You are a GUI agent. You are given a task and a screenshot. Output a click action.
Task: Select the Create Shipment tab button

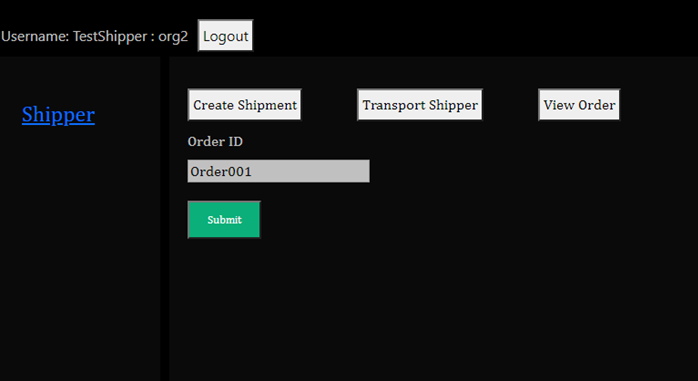(244, 105)
